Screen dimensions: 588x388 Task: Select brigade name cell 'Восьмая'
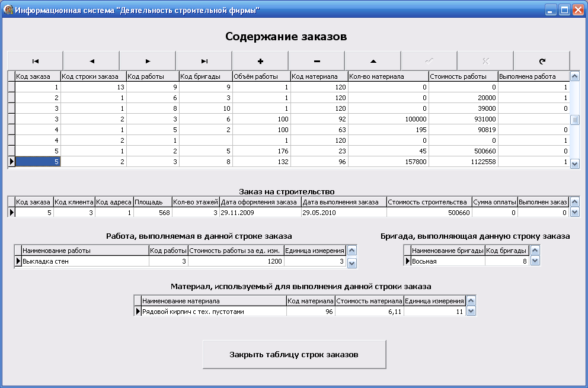click(x=448, y=261)
